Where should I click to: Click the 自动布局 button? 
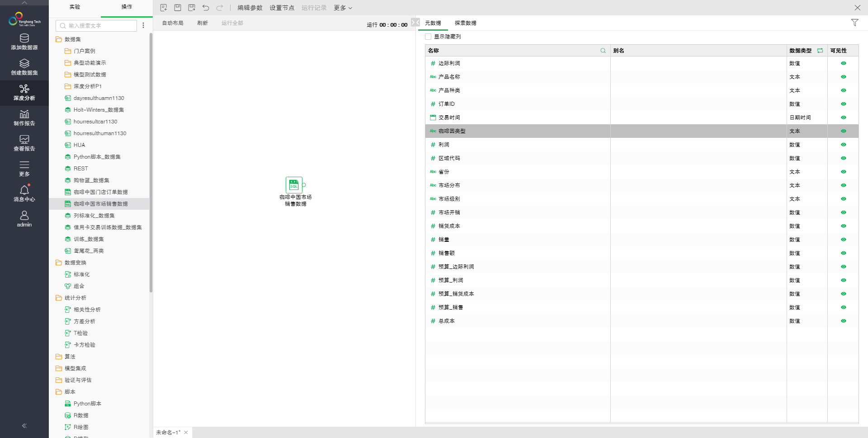point(173,23)
